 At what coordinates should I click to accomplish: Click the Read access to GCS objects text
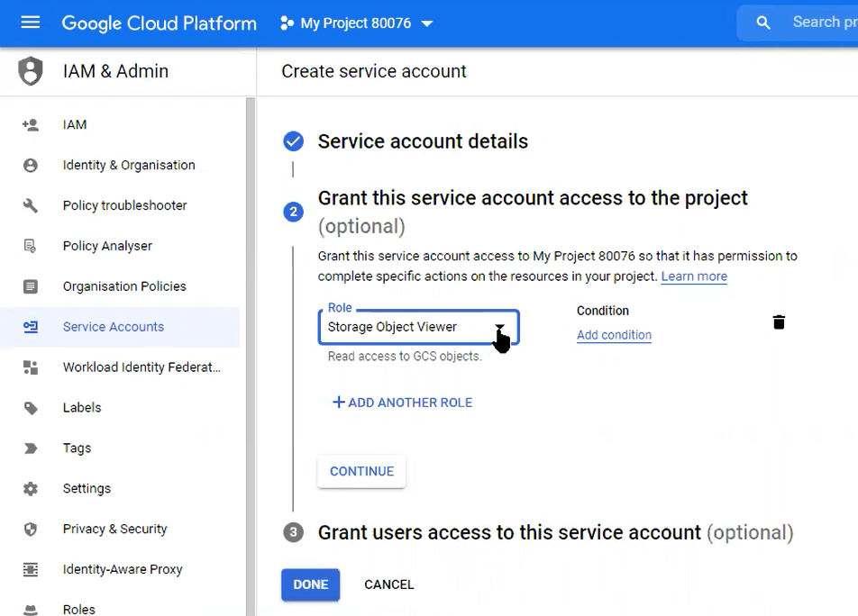[405, 357]
